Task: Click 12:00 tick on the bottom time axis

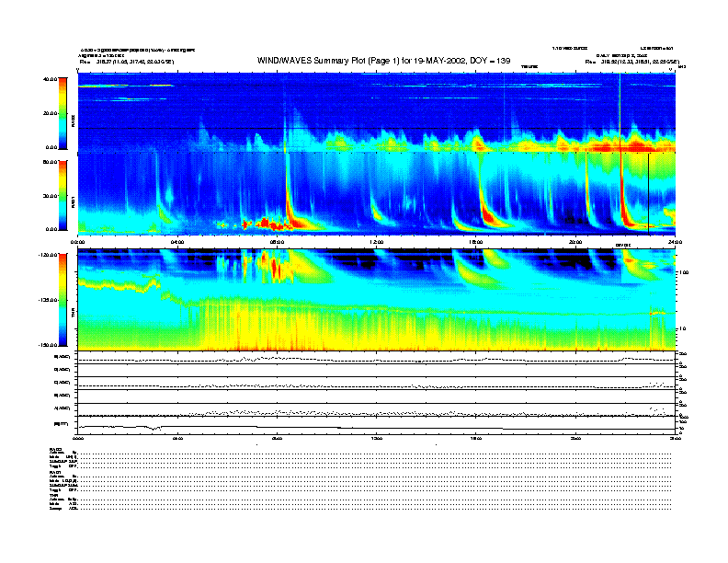Action: point(377,438)
